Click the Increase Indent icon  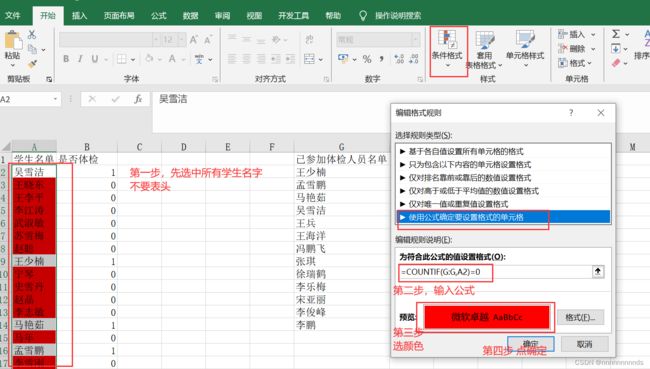(290, 59)
